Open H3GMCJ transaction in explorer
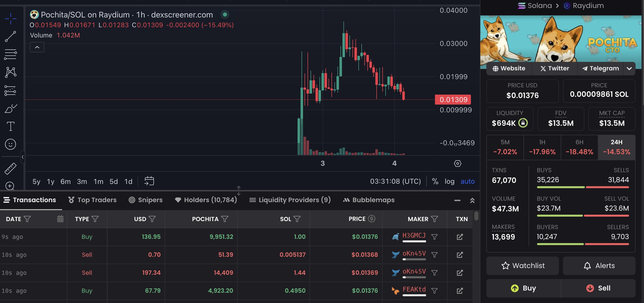 click(460, 237)
